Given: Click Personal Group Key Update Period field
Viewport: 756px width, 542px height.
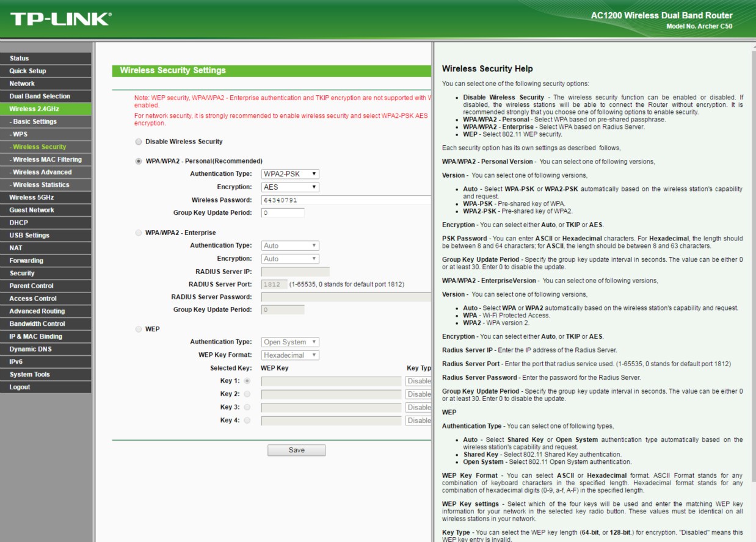Looking at the screenshot, I should point(283,213).
